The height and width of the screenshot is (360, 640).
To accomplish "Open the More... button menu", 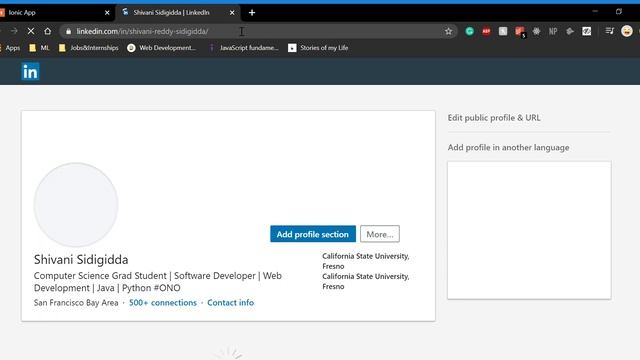I will click(380, 234).
